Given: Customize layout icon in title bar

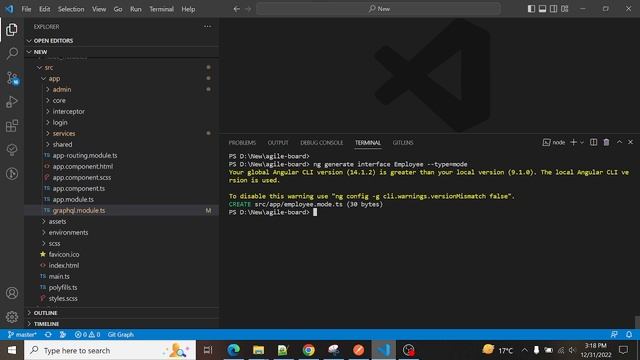Looking at the screenshot, I should point(564,9).
